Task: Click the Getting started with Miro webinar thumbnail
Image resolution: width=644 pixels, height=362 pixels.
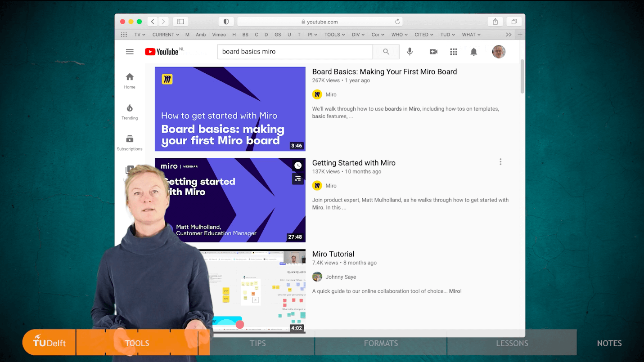Action: (230, 200)
